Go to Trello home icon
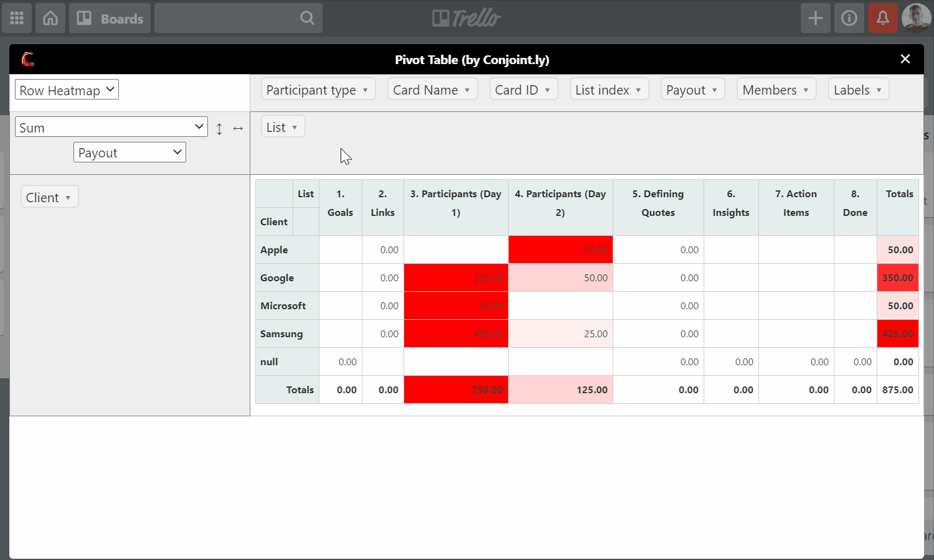934x560 pixels. (x=50, y=18)
